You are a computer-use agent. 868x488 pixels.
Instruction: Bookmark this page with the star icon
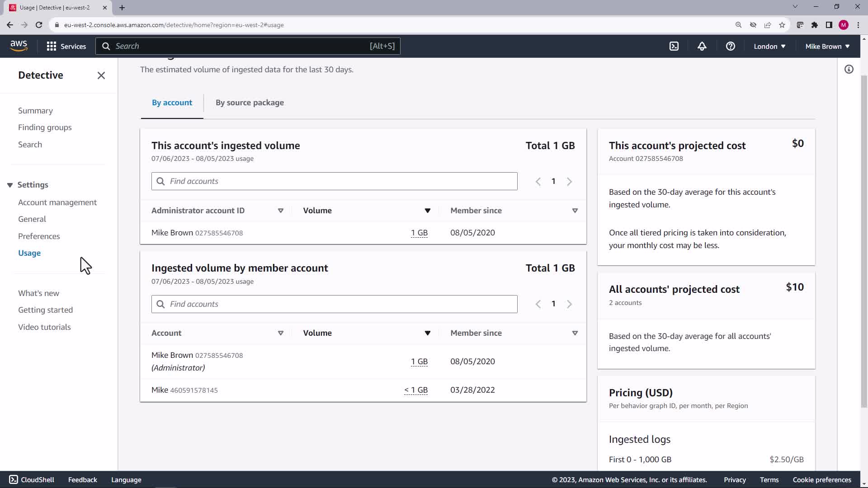(782, 25)
